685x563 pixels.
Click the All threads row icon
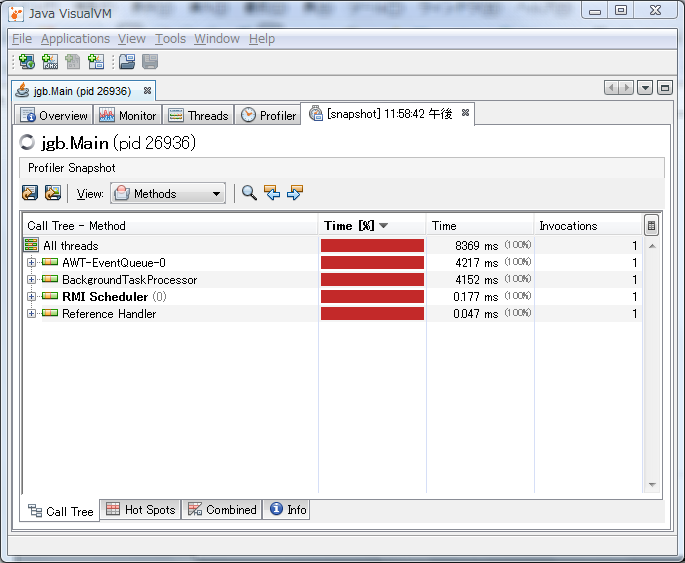tap(31, 245)
